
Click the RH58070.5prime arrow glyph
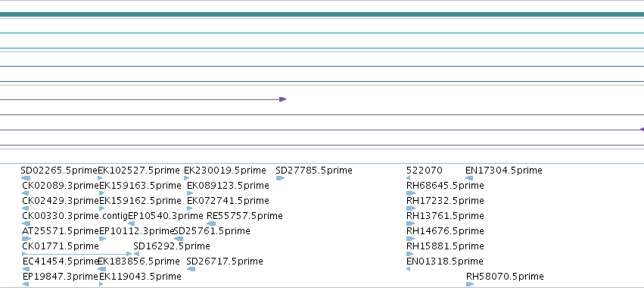point(470,284)
